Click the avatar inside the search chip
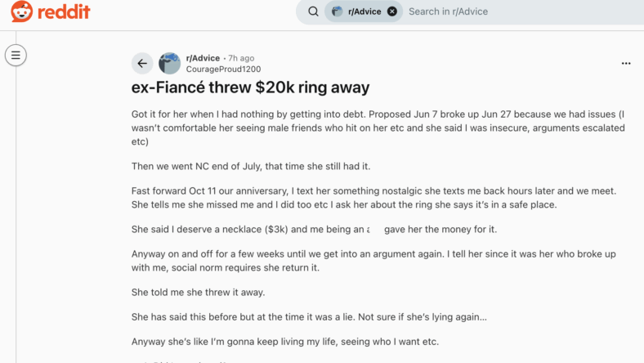Screen dimensions: 644x363 [x=337, y=11]
